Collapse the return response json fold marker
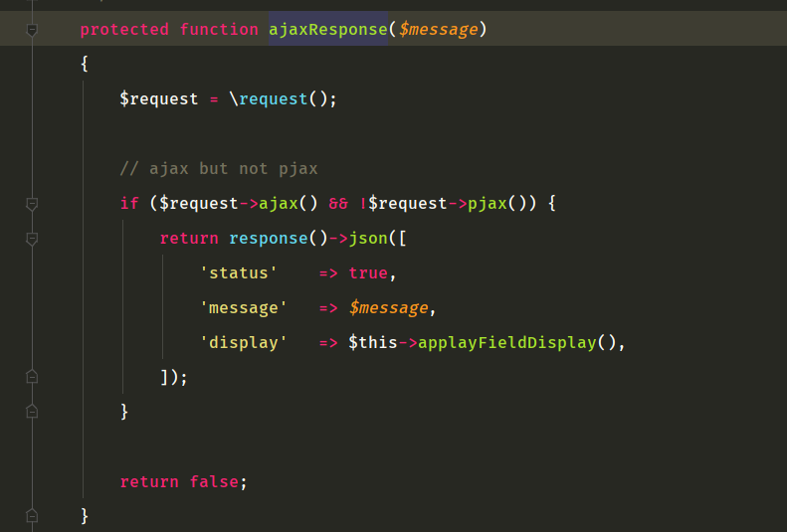The width and height of the screenshot is (787, 532). pos(32,240)
